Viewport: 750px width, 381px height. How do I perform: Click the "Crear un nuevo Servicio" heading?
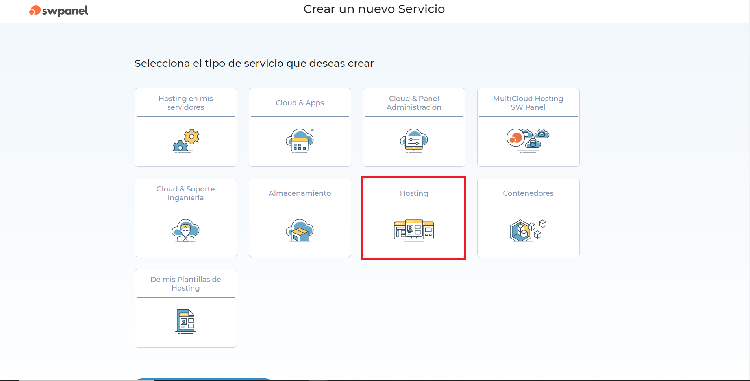click(374, 9)
